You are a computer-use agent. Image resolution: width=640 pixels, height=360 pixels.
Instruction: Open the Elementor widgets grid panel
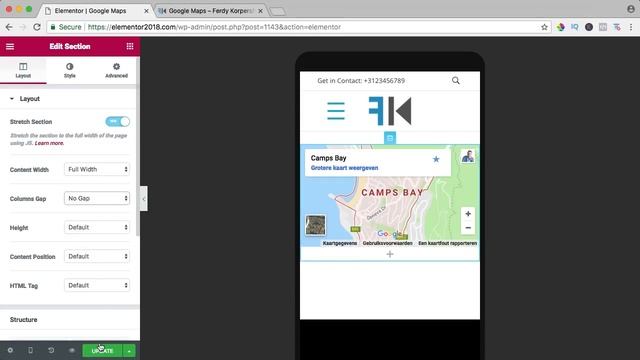(130, 47)
